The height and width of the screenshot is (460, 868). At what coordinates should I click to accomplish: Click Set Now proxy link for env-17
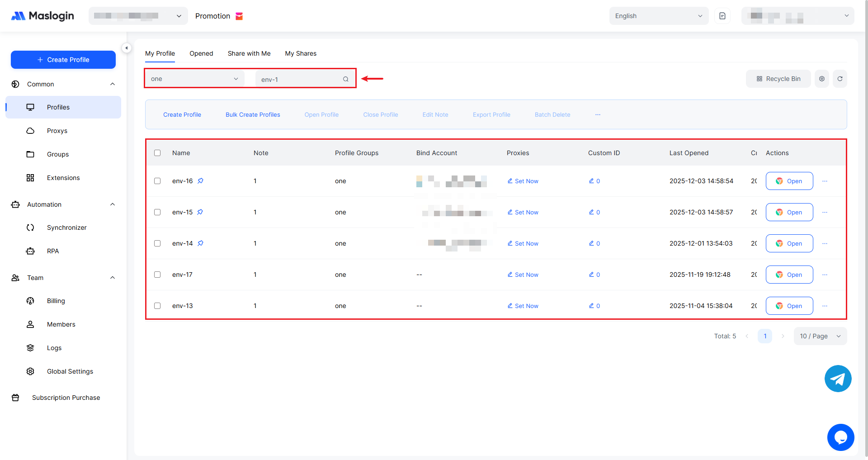pos(523,275)
